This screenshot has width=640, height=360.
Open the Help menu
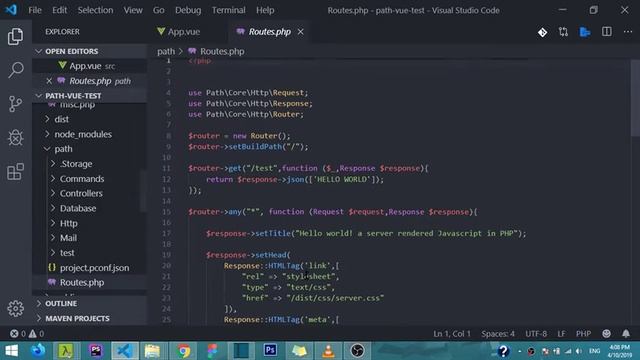click(x=265, y=10)
